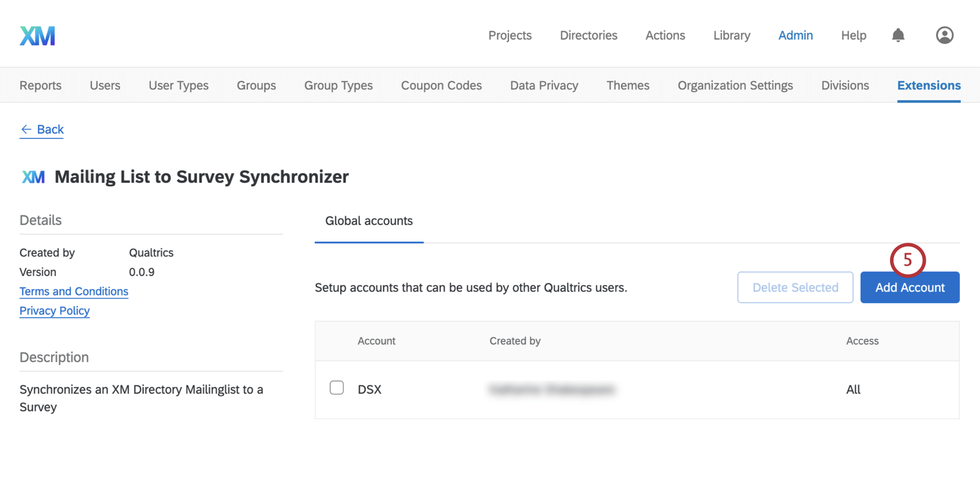Switch to the Groups tab
Viewport: 980px width, 490px height.
[x=257, y=85]
